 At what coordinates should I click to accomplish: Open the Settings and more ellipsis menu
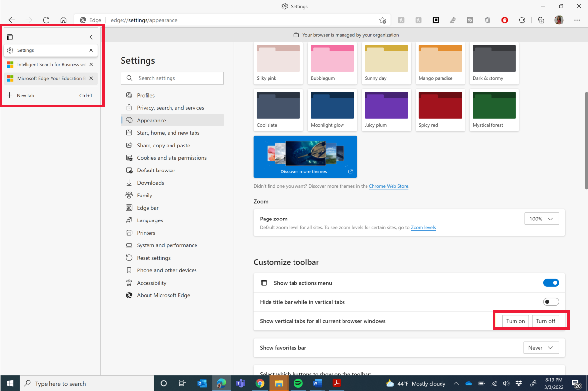pos(577,20)
